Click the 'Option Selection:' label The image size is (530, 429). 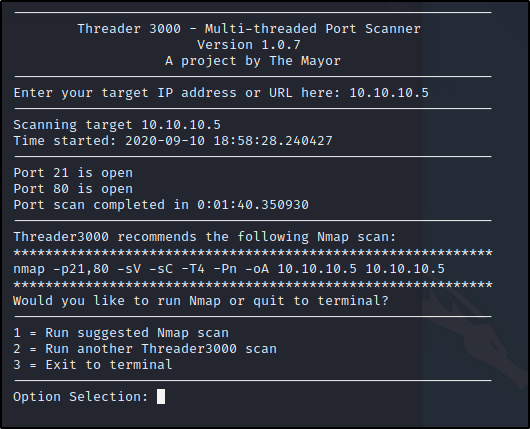pyautogui.click(x=81, y=397)
